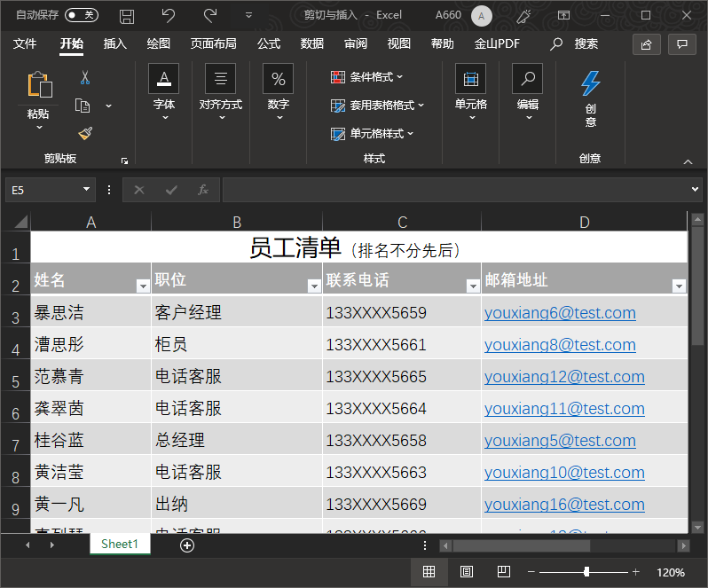Click the Name Box showing E5

point(43,190)
